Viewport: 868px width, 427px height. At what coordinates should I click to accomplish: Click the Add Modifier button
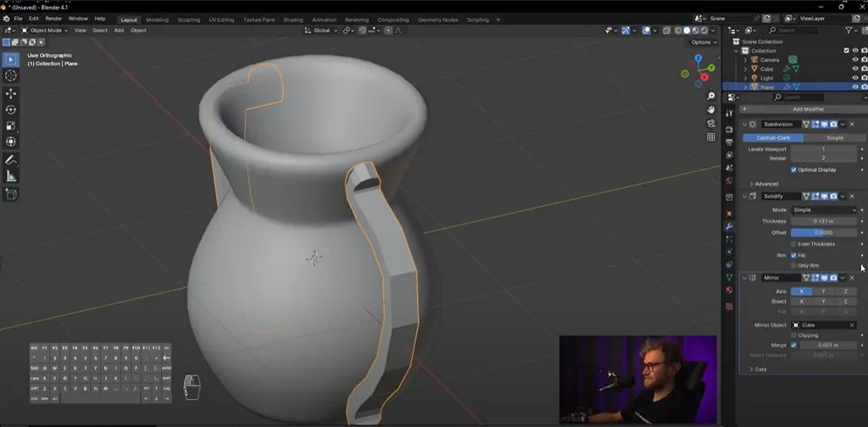(804, 109)
